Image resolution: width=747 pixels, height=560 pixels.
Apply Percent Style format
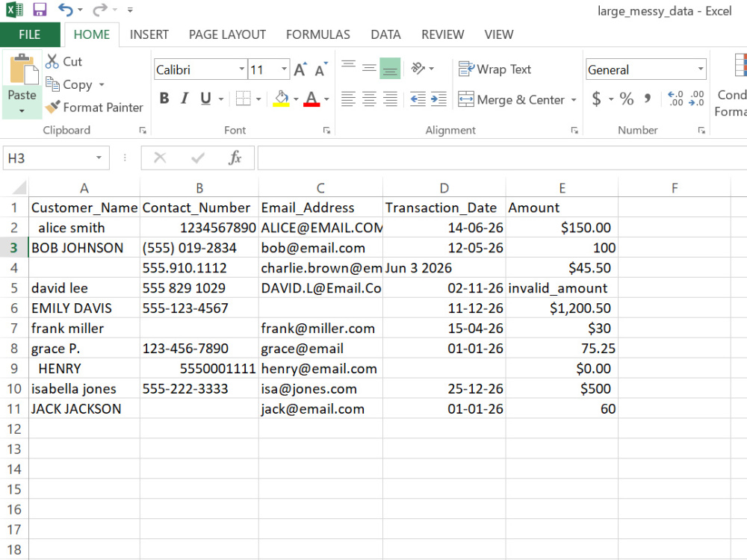click(627, 99)
